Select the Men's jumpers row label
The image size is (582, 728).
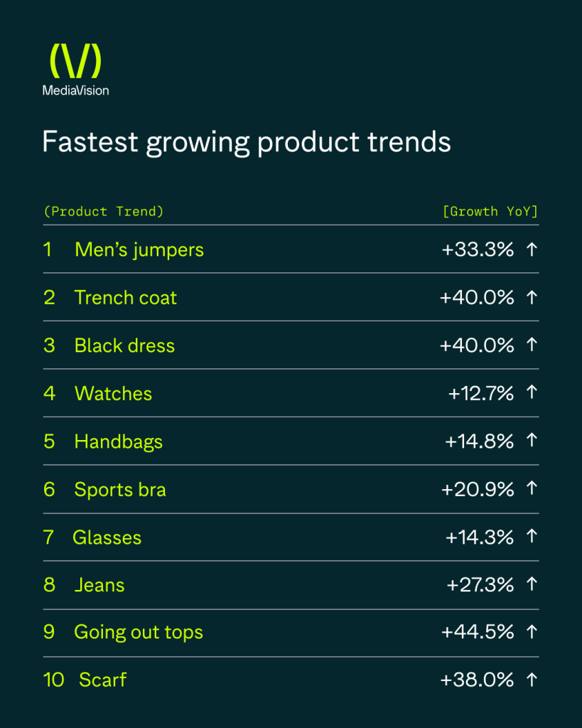[139, 250]
